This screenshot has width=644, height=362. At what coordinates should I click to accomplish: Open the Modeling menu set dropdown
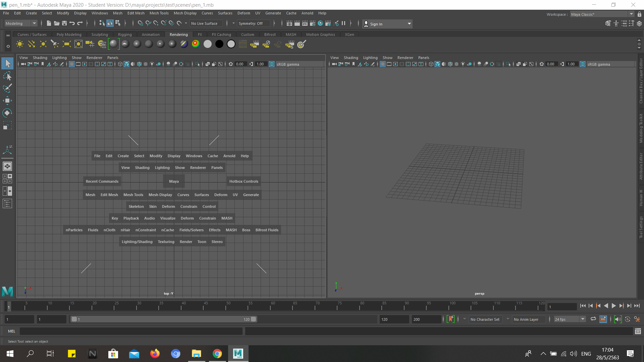[34, 23]
